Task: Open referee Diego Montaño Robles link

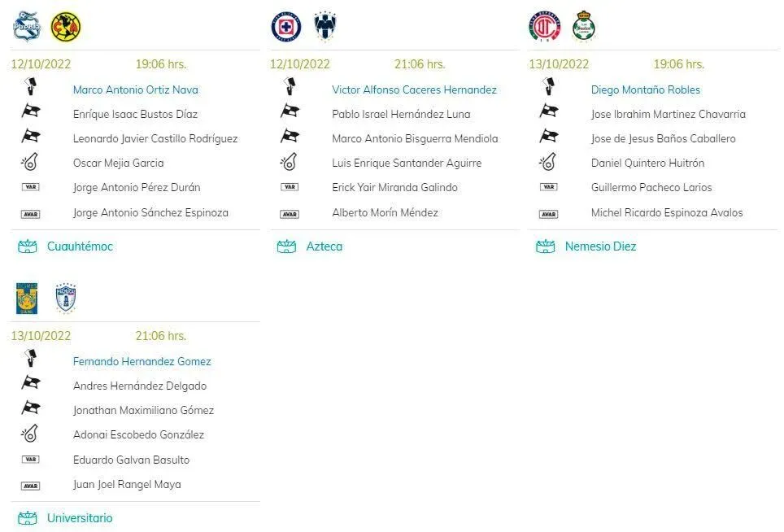Action: click(x=646, y=90)
